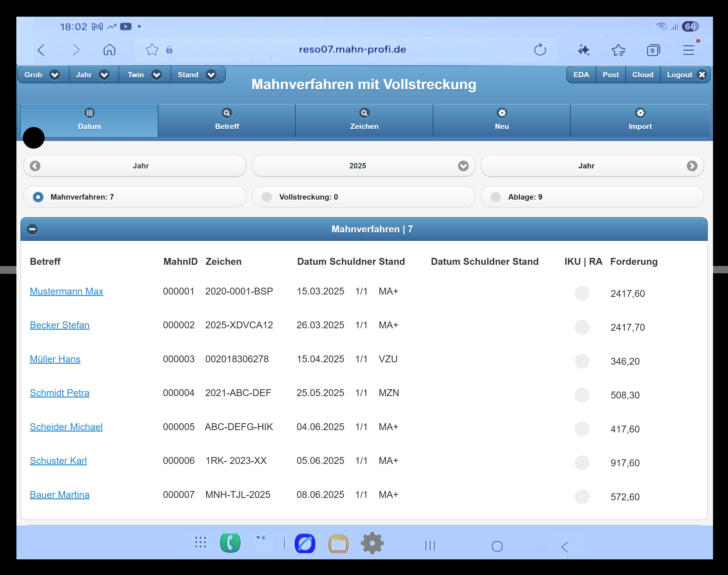Toggle IKU|RA indicator for Becker Stefan
This screenshot has width=728, height=575.
(x=582, y=327)
